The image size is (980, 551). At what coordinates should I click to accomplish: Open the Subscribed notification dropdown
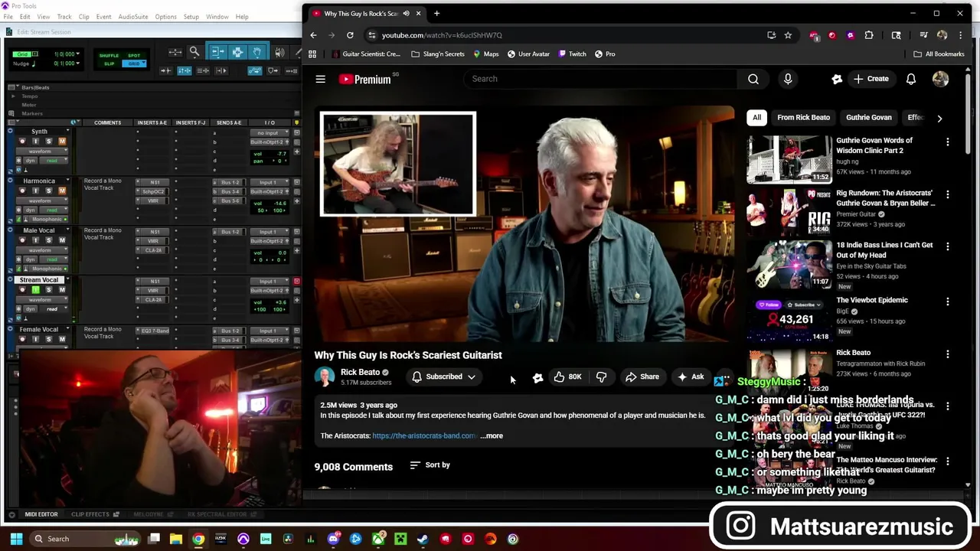click(x=445, y=377)
